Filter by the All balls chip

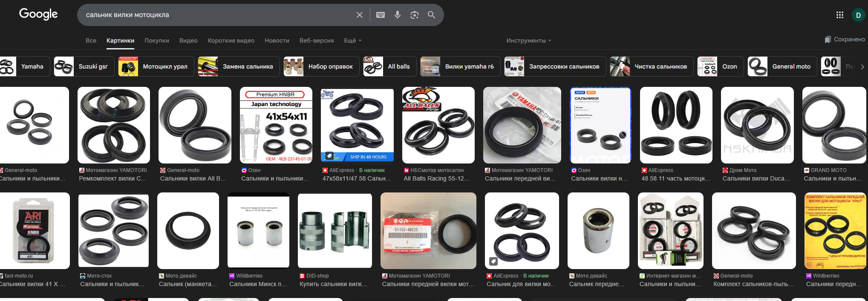(x=389, y=66)
